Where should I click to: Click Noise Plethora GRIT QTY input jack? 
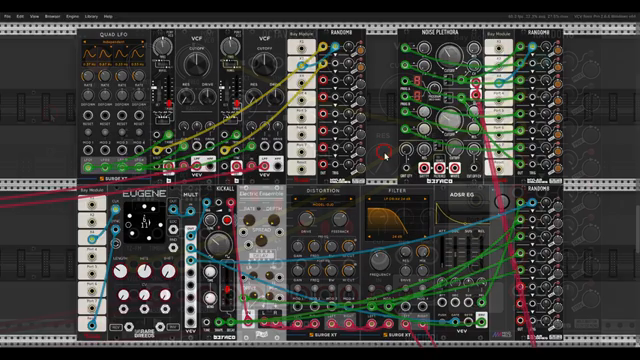point(406,168)
